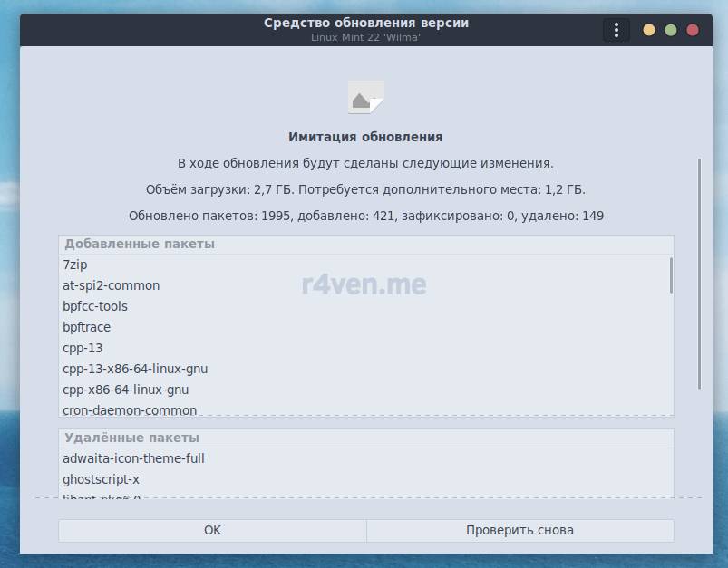Click the main dialog vertical scrollbar
Image resolution: width=728 pixels, height=568 pixels.
coord(699,272)
